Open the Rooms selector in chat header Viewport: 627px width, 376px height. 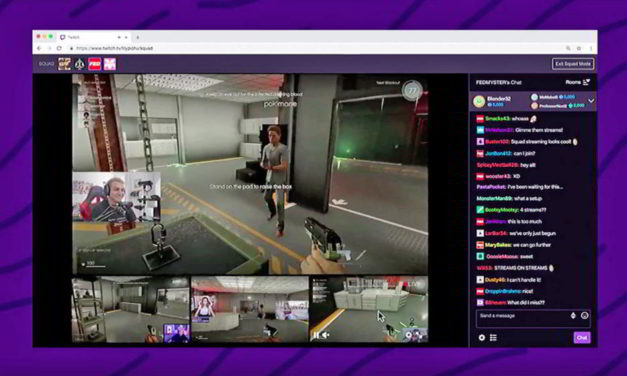point(577,82)
